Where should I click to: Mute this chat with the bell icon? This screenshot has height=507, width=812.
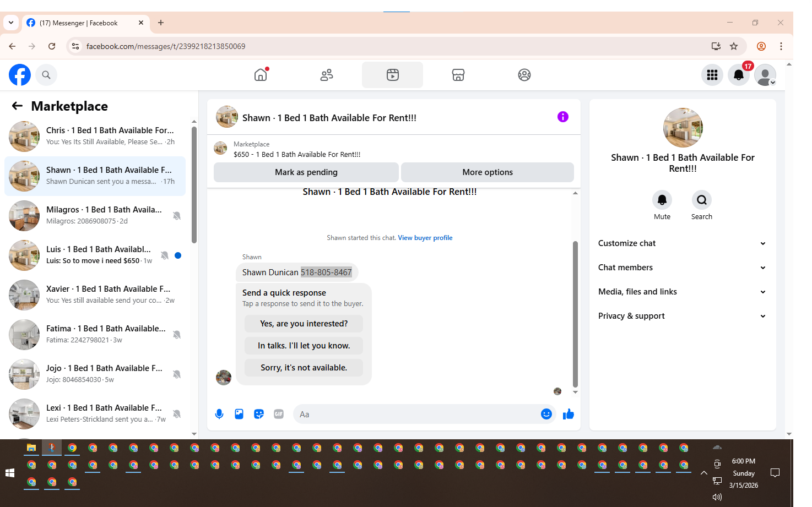point(662,200)
